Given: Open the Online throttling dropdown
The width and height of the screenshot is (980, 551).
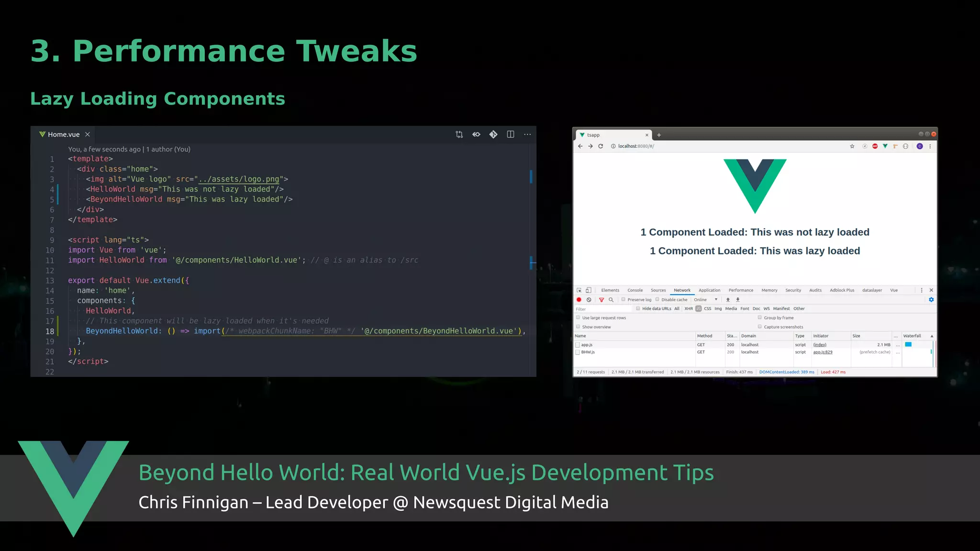Looking at the screenshot, I should (706, 300).
